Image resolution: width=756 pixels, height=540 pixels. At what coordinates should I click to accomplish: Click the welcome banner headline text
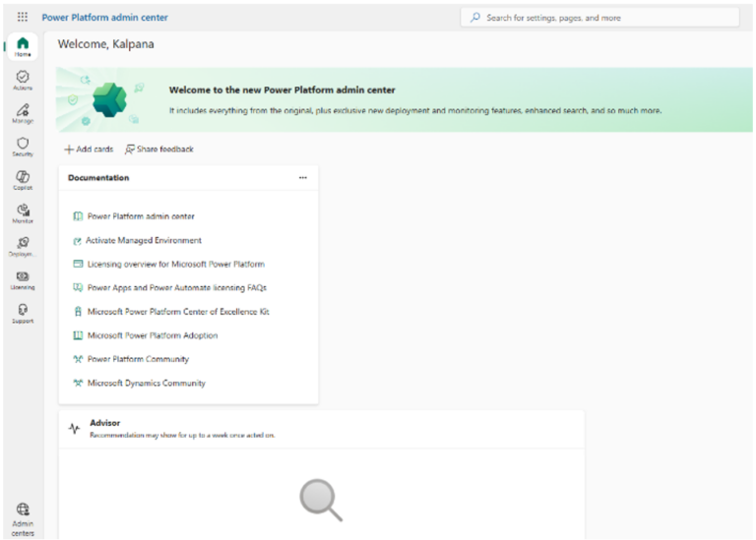click(x=283, y=90)
